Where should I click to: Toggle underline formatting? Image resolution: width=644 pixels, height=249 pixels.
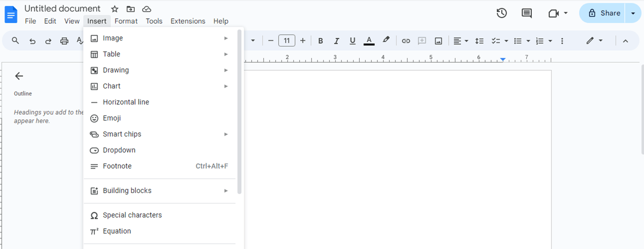click(x=352, y=40)
